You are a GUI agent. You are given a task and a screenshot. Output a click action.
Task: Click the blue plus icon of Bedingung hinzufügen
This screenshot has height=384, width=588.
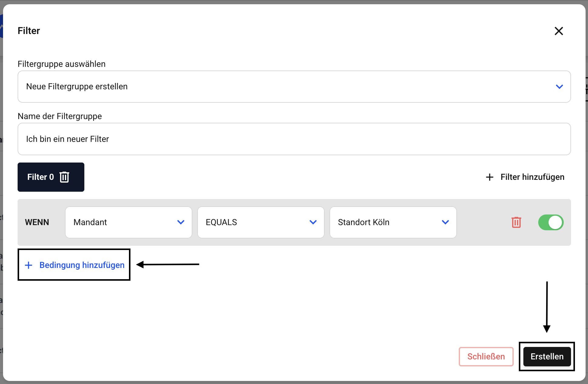[x=29, y=265]
